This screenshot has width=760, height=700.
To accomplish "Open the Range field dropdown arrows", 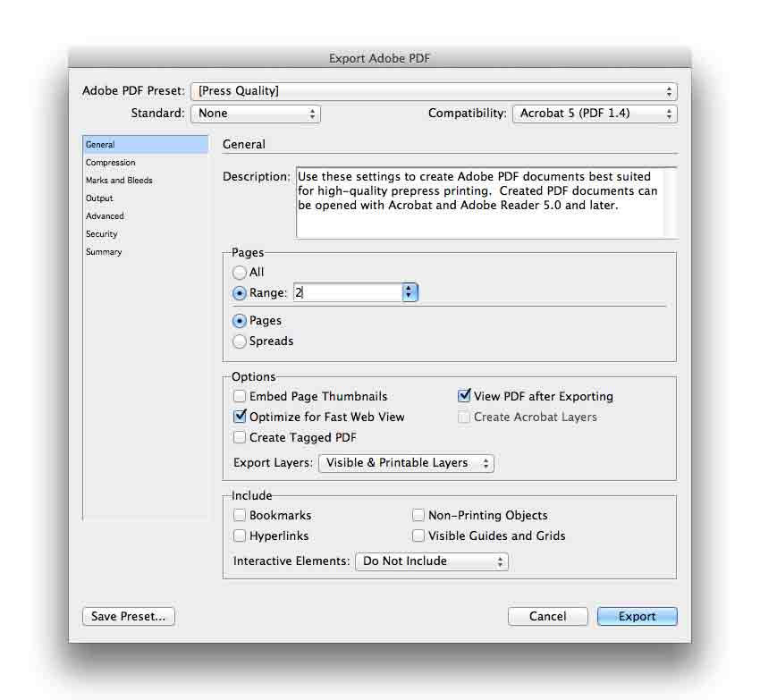I will (x=410, y=292).
